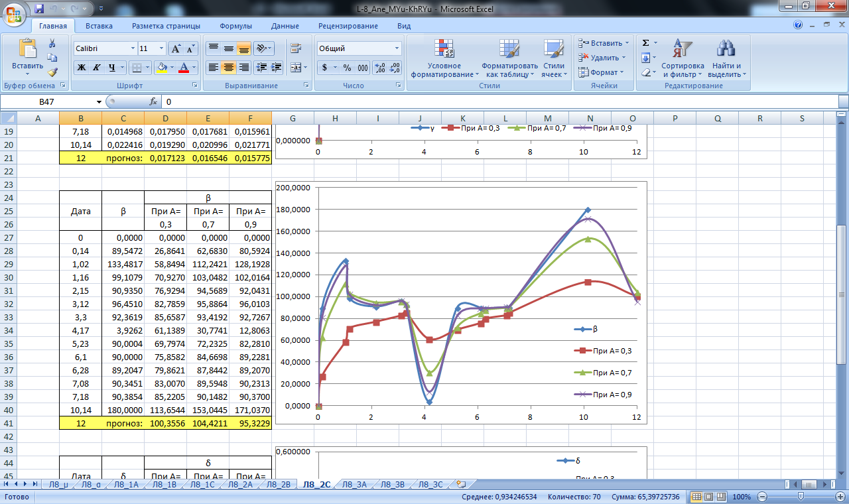This screenshot has height=504, width=849.
Task: Open the font size dropdown
Action: click(162, 48)
